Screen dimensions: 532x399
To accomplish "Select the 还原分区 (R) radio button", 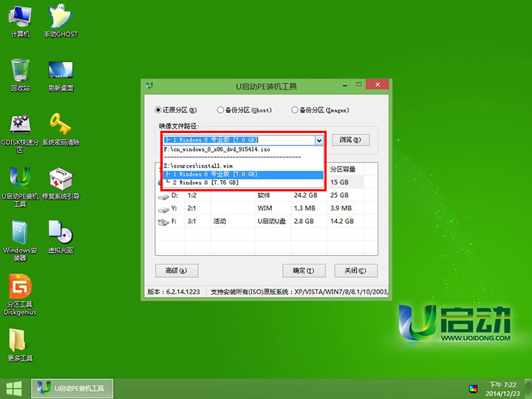I will 175,110.
